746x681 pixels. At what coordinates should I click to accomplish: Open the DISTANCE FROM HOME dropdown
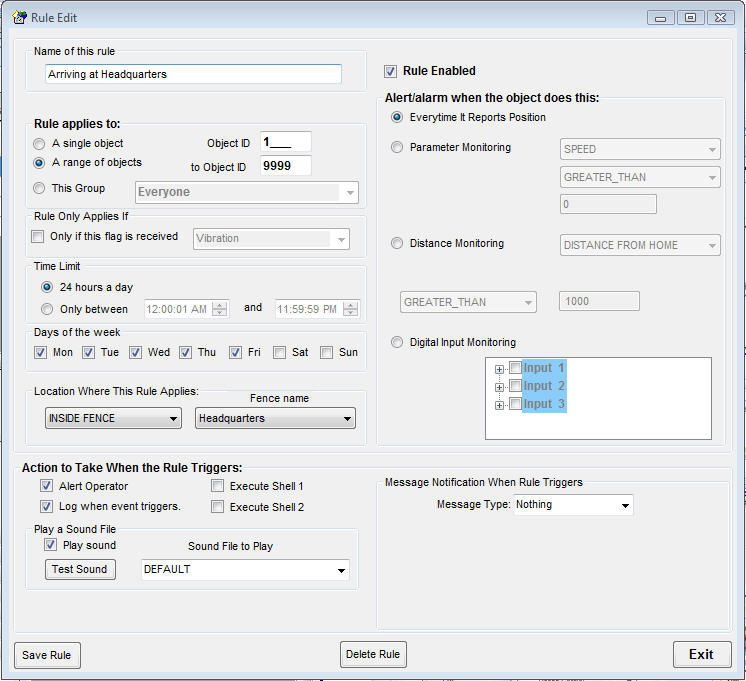coord(640,246)
